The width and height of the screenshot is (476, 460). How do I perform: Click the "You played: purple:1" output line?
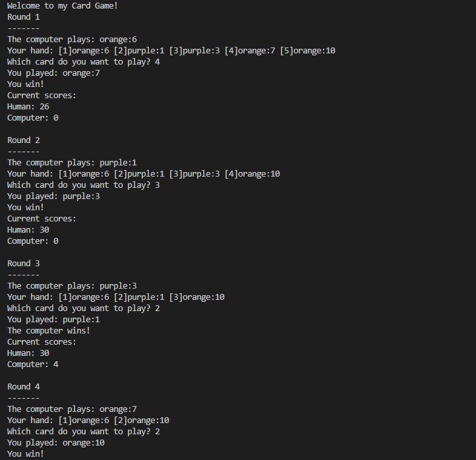point(53,320)
